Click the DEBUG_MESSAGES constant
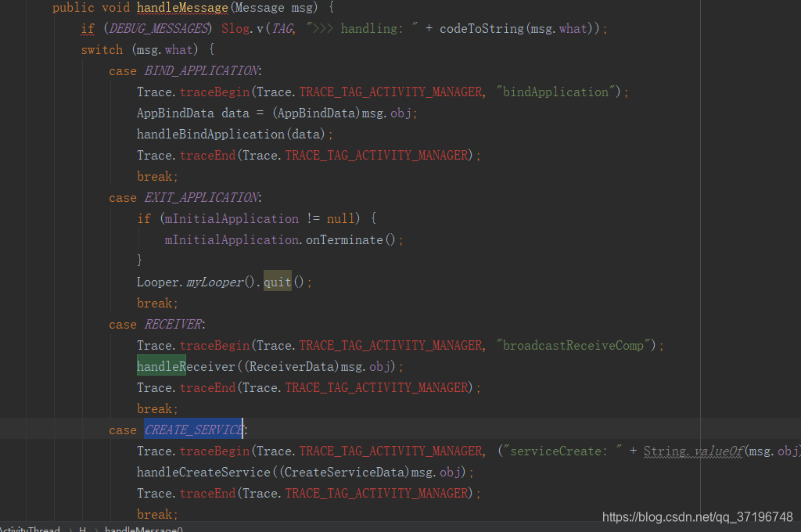801x532 pixels. pos(158,29)
